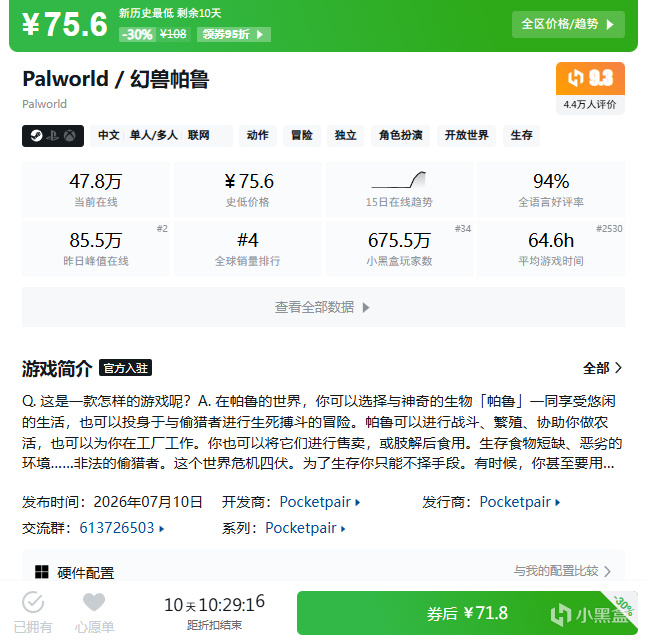Image resolution: width=647 pixels, height=642 pixels.
Task: Claim the 领券95折 coupon
Action: 234,34
